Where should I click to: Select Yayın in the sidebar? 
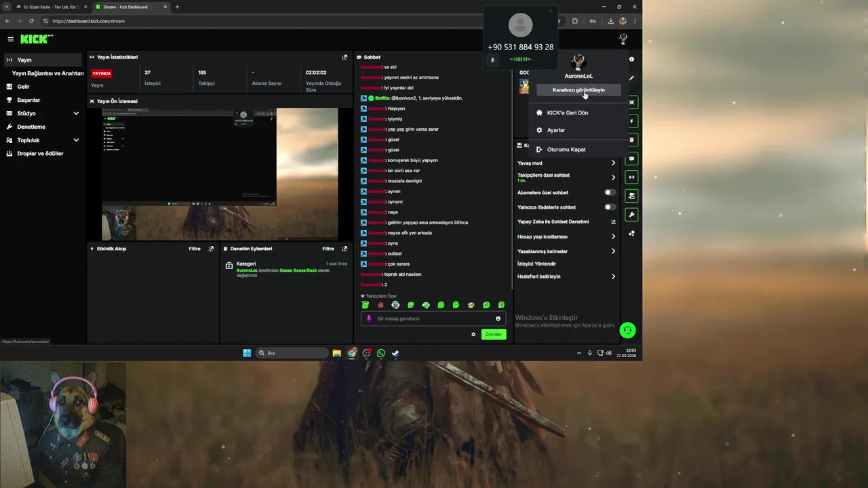[43, 60]
